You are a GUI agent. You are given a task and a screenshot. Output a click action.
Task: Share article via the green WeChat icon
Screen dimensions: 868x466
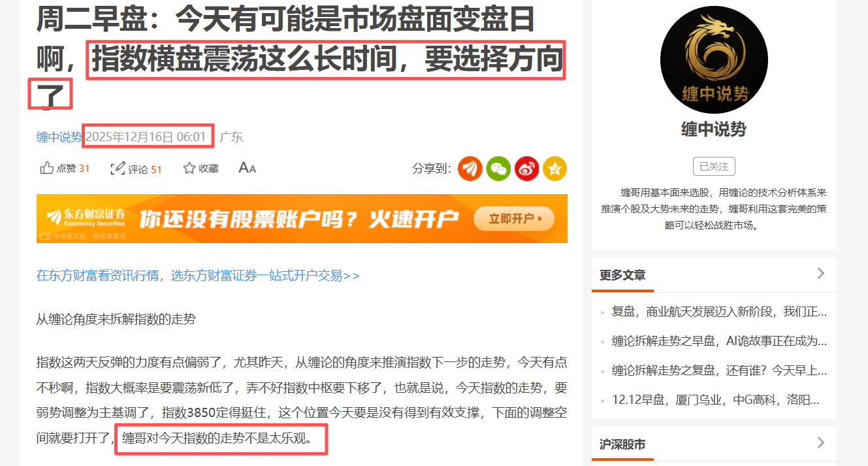[498, 169]
